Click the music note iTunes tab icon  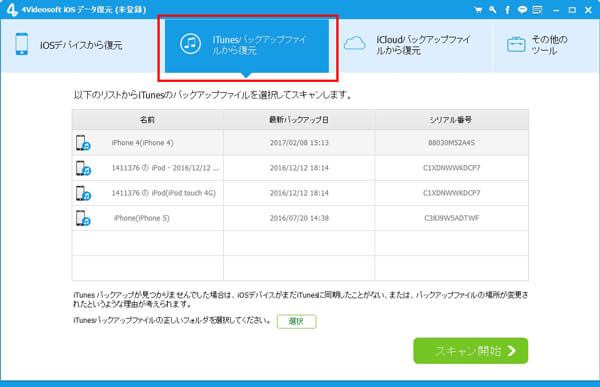pyautogui.click(x=190, y=44)
